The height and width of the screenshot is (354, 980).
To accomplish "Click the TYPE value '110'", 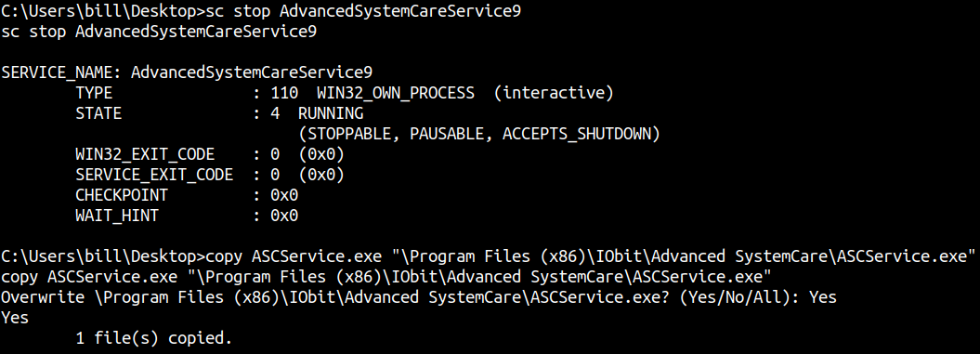I will (284, 93).
